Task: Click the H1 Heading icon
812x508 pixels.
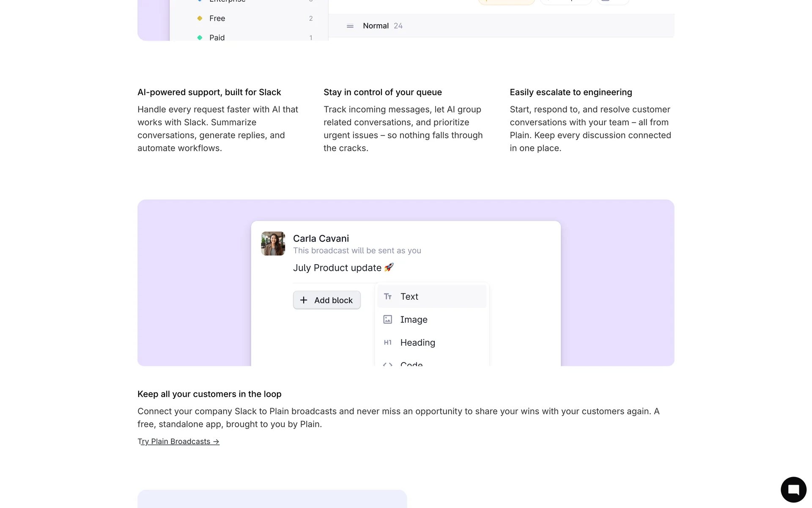Action: coord(388,342)
